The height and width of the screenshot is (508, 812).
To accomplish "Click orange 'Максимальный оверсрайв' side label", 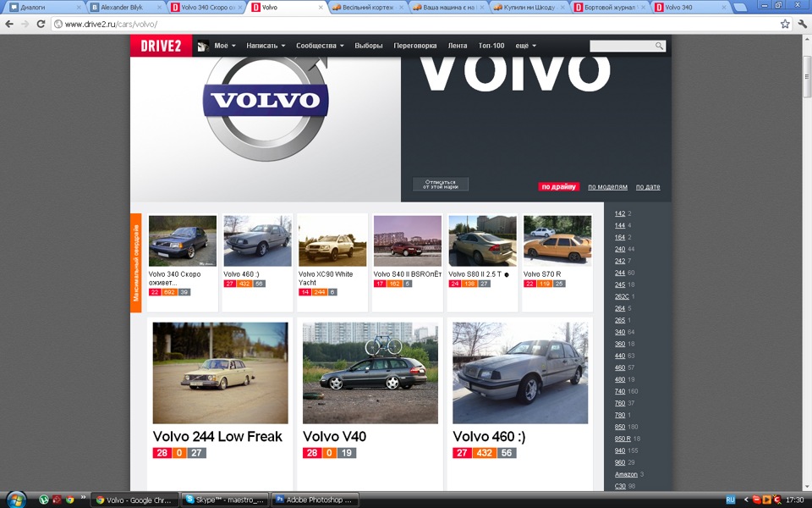I will pyautogui.click(x=135, y=262).
